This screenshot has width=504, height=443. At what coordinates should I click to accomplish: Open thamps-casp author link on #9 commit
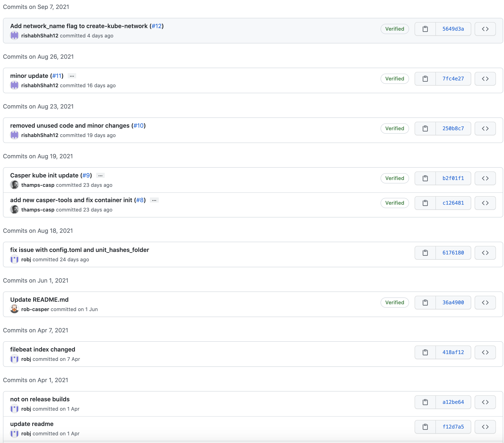(38, 185)
